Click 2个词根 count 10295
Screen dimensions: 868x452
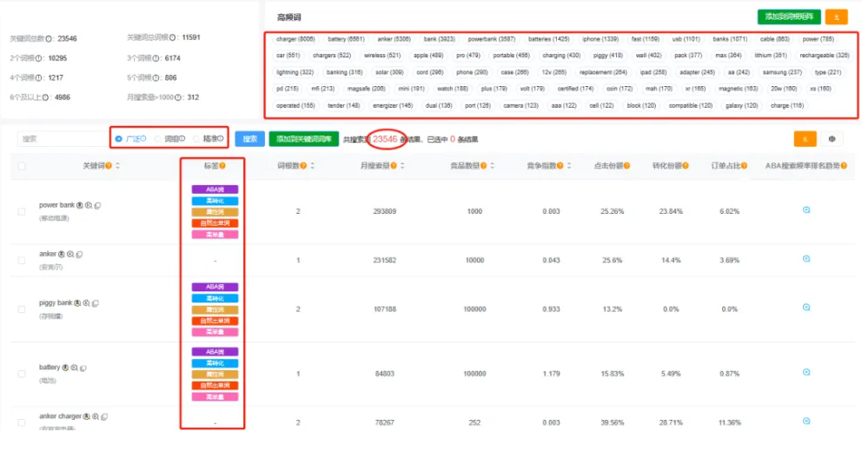[57, 58]
